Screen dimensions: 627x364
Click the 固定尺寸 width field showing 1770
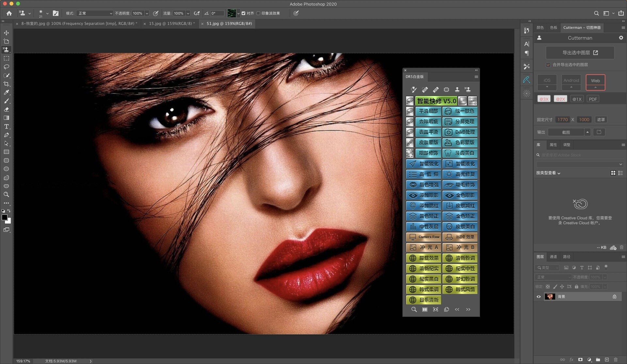pyautogui.click(x=562, y=119)
